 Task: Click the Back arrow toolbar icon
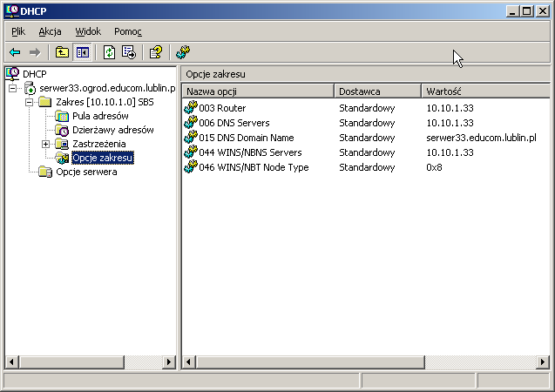(15, 52)
